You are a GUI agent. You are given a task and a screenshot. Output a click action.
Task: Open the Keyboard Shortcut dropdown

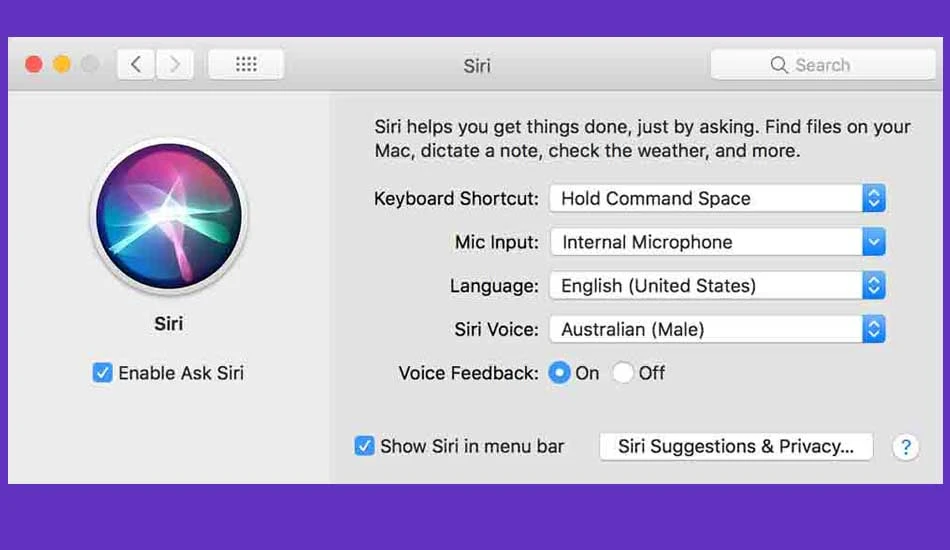pos(717,198)
